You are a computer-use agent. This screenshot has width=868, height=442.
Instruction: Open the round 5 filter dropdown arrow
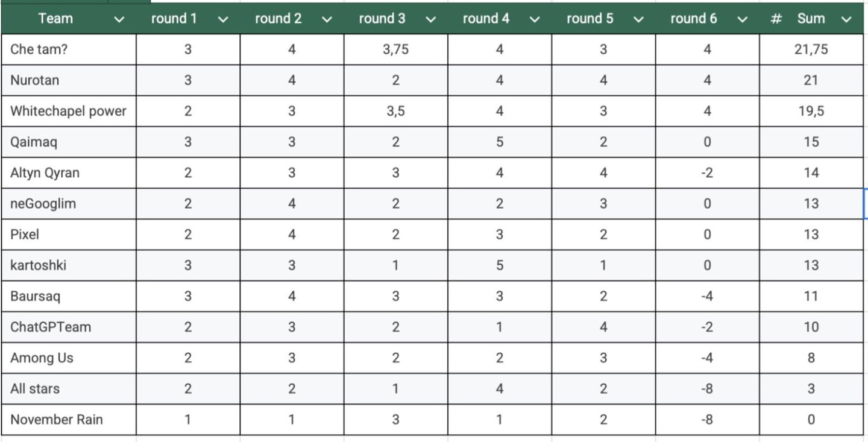638,19
